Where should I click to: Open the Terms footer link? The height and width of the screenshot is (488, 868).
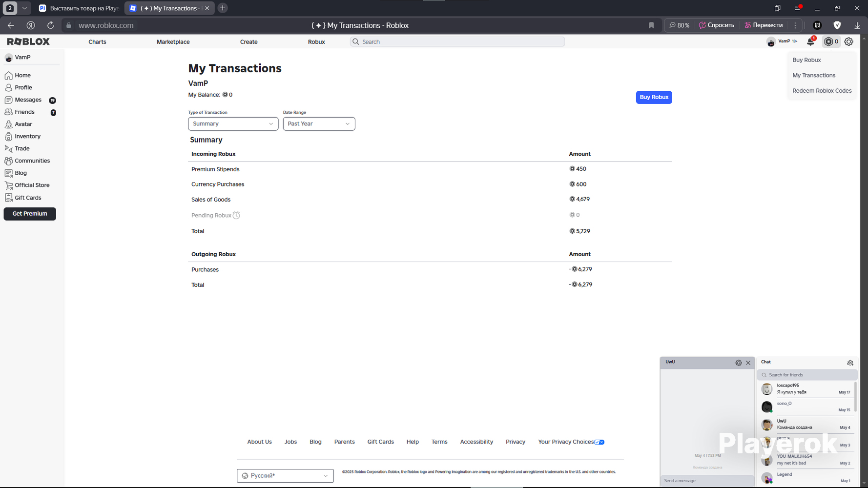click(x=439, y=442)
